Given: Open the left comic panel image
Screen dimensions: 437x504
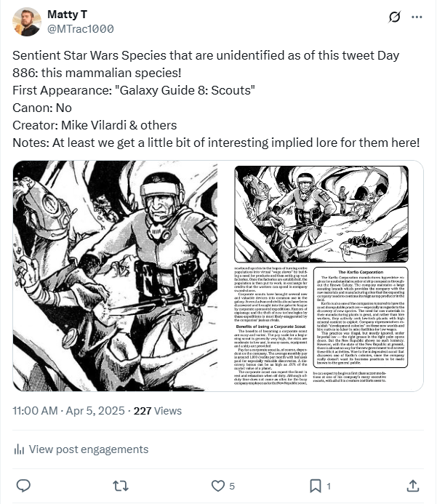Looking at the screenshot, I should [x=115, y=276].
